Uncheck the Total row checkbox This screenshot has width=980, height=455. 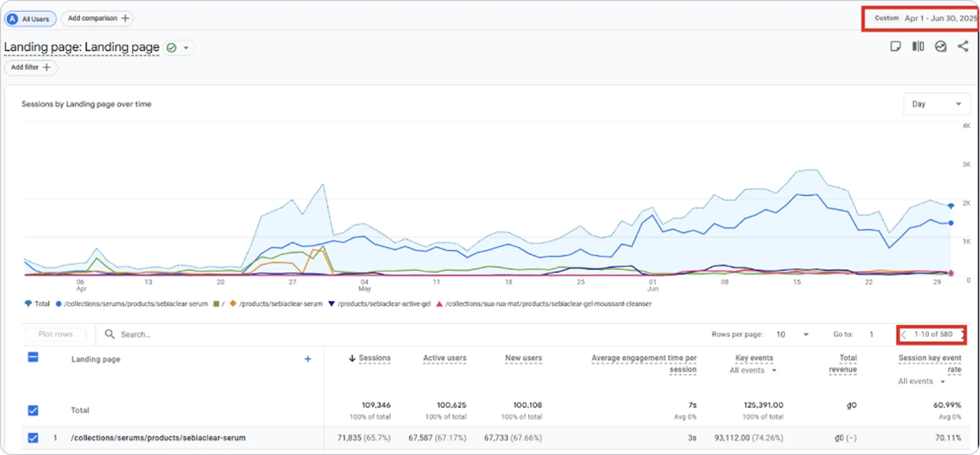pyautogui.click(x=33, y=410)
